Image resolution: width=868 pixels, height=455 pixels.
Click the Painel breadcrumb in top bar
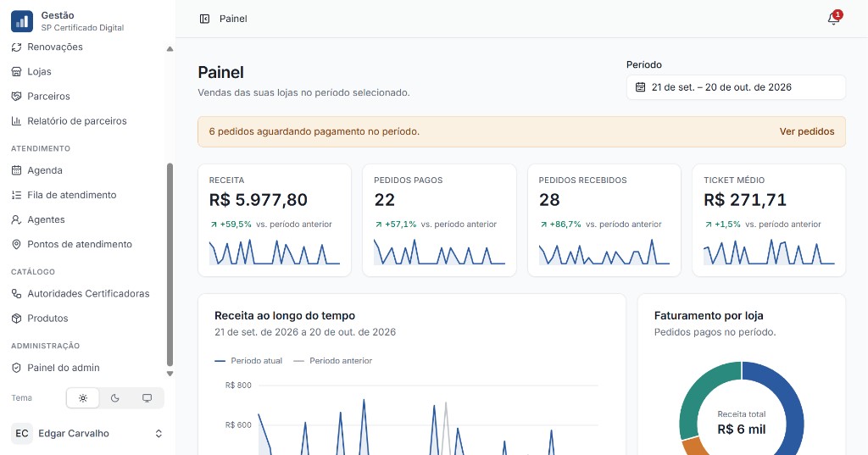click(x=233, y=19)
